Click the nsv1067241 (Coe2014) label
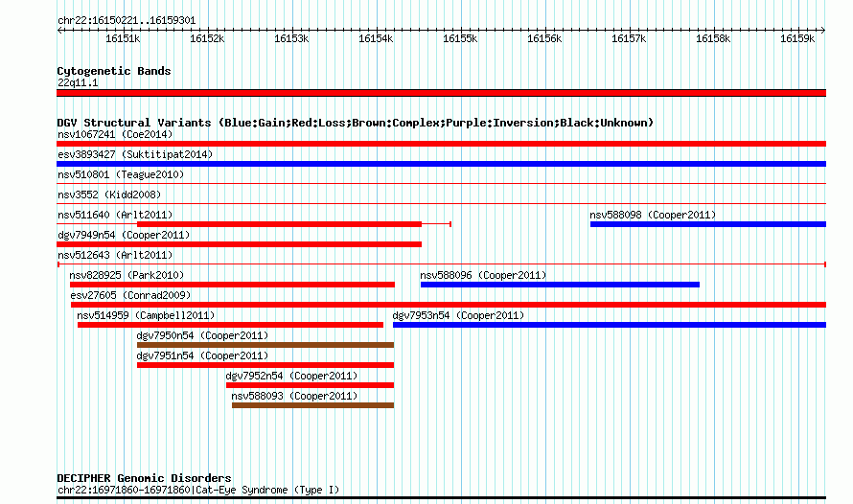853x504 pixels. pyautogui.click(x=115, y=134)
